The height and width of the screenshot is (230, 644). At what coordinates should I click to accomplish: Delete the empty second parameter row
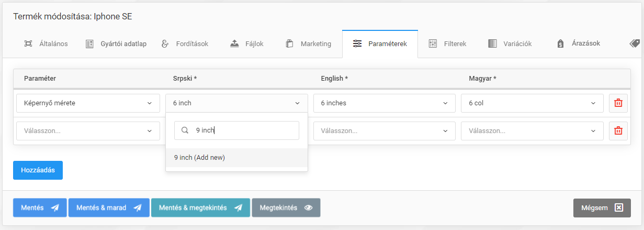(x=618, y=131)
